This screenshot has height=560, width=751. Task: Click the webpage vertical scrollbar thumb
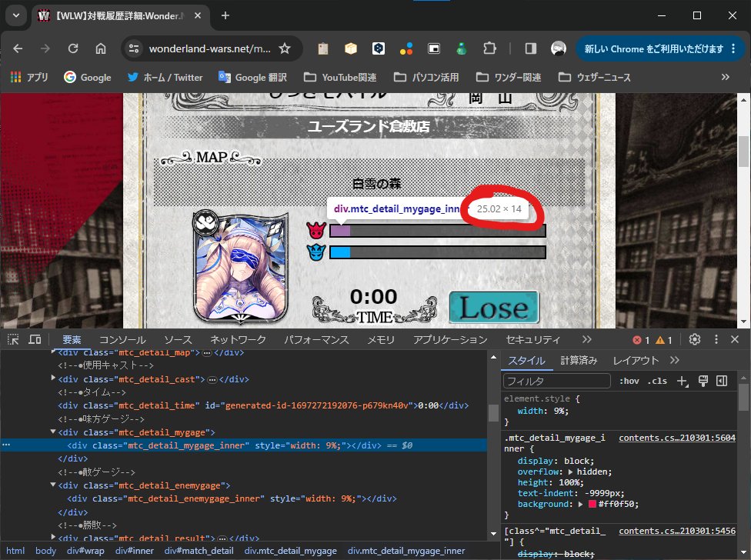743,152
